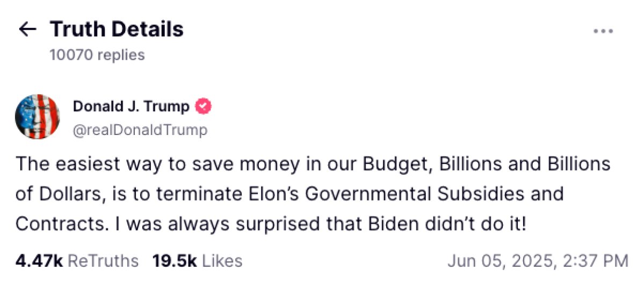Show the 4.47k ReTruths count
The height and width of the screenshot is (285, 644).
77,261
